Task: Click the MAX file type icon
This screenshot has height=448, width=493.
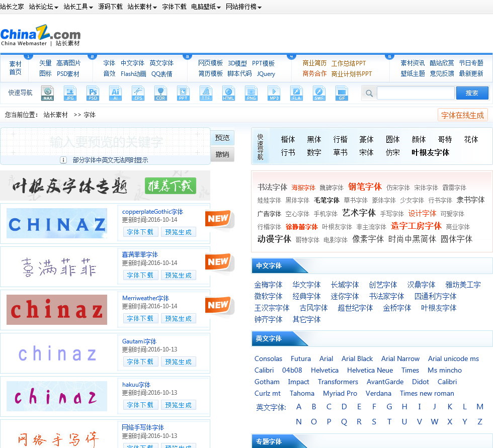Action: pyautogui.click(x=47, y=93)
